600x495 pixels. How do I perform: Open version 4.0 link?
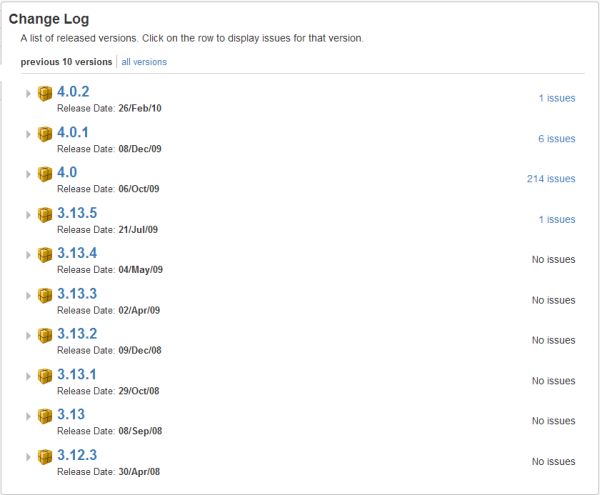pos(67,173)
